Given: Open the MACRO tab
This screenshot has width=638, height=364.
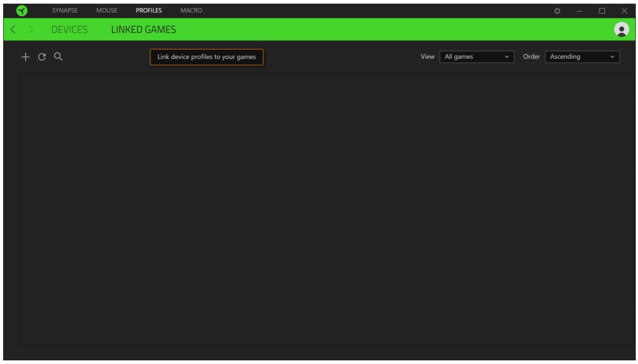Looking at the screenshot, I should [x=191, y=10].
